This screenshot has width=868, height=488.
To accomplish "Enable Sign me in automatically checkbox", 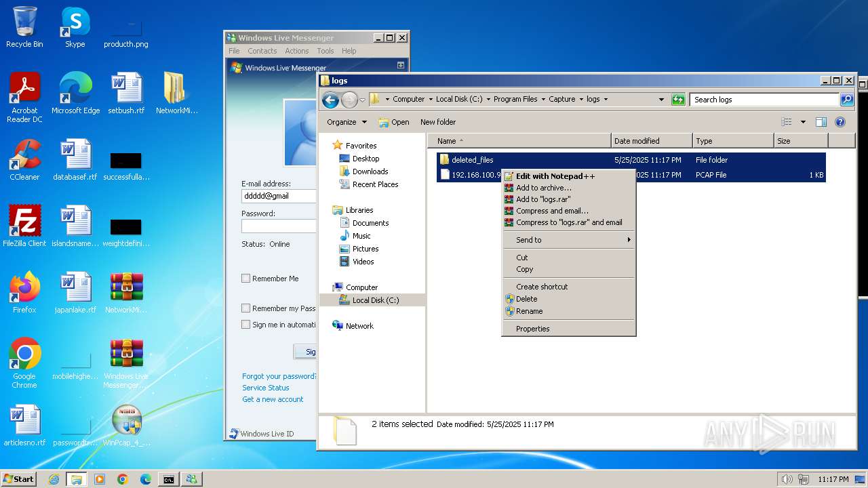I will point(246,324).
